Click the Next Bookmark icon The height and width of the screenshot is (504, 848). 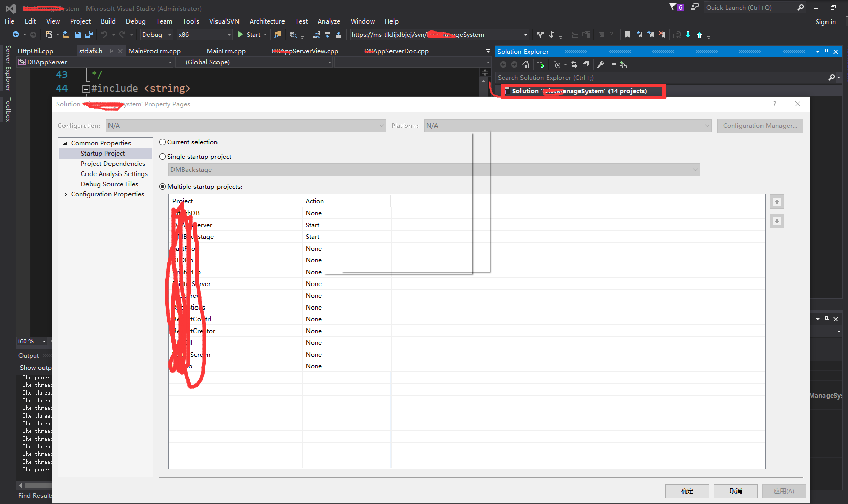[650, 35]
